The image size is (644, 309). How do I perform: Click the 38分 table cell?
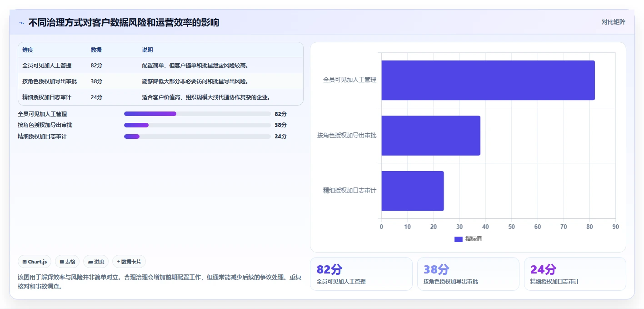pos(96,81)
